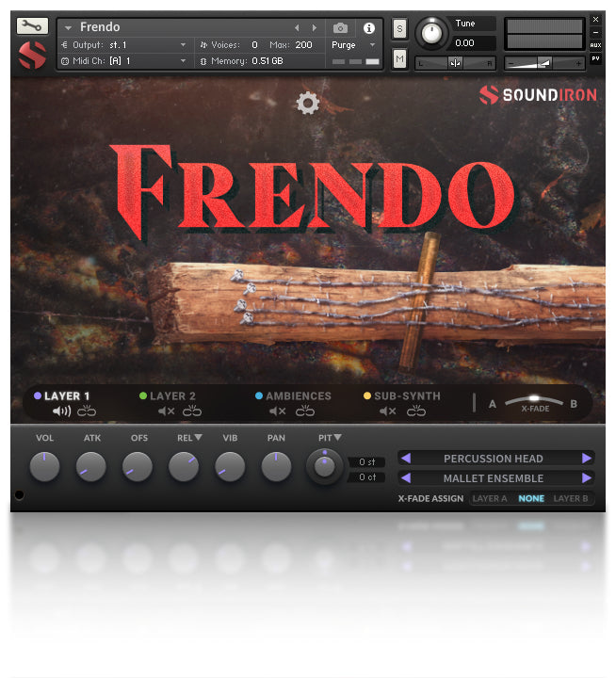Image resolution: width=616 pixels, height=678 pixels.
Task: Click previous arrow beside Mallet Ensemble
Action: (405, 478)
